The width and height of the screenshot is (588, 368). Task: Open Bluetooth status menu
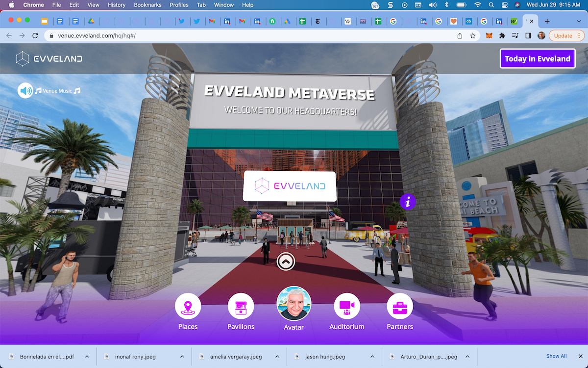tap(446, 5)
